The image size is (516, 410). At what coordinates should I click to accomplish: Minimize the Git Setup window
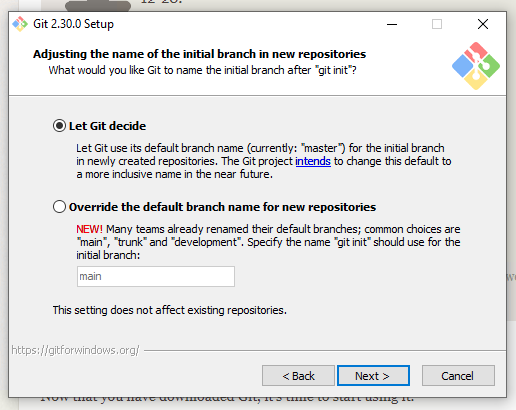[x=392, y=24]
